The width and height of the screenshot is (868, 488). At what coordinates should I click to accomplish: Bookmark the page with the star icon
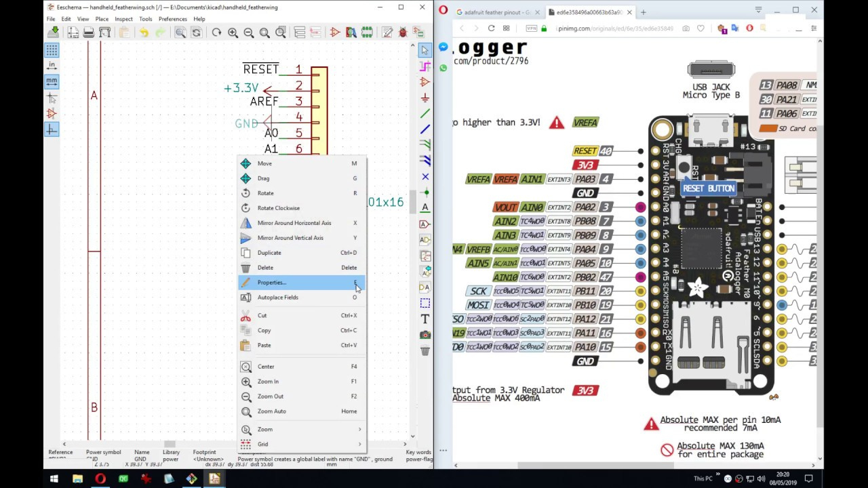[700, 28]
